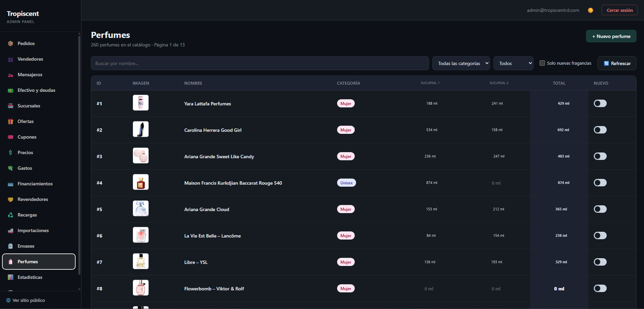Viewport: 644px width, 309px height.
Task: Open the Perfumes section in sidebar
Action: [x=39, y=262]
